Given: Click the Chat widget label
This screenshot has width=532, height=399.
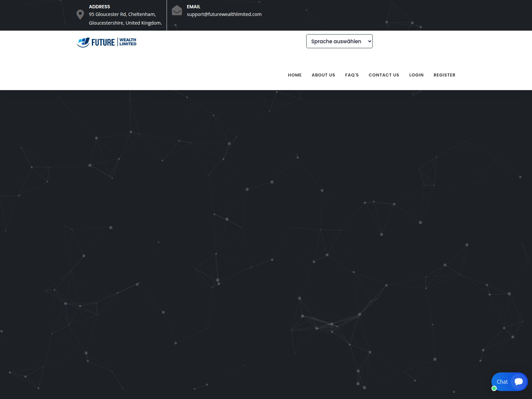Looking at the screenshot, I should click(502, 382).
